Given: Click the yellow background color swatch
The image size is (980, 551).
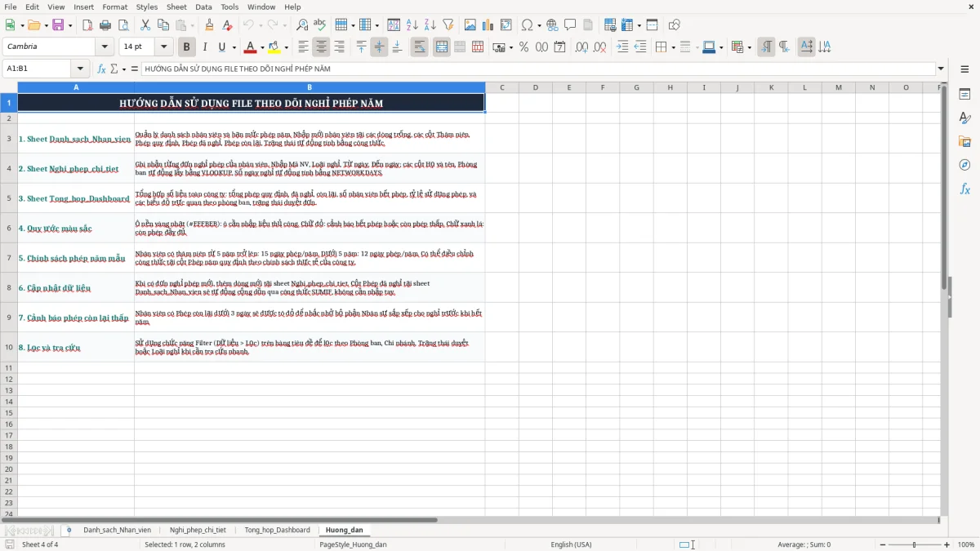Looking at the screenshot, I should [x=274, y=47].
